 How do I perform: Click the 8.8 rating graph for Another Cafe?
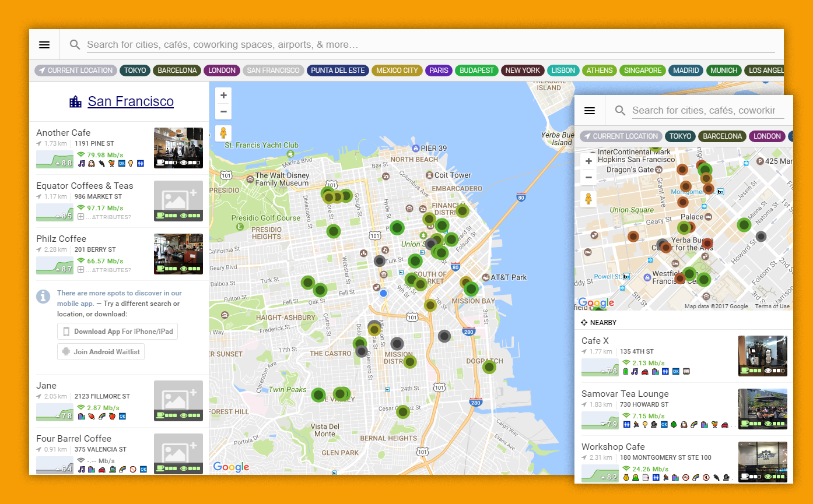[x=55, y=159]
